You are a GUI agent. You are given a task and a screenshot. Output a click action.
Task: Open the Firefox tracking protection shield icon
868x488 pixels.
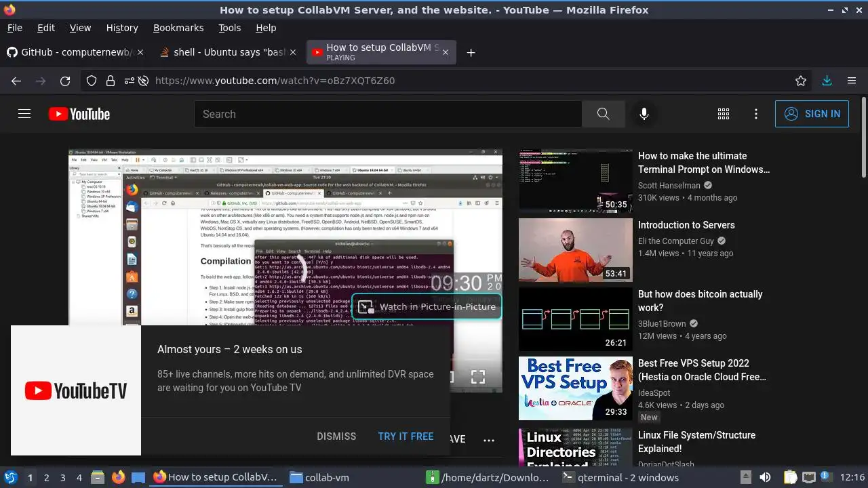click(92, 81)
